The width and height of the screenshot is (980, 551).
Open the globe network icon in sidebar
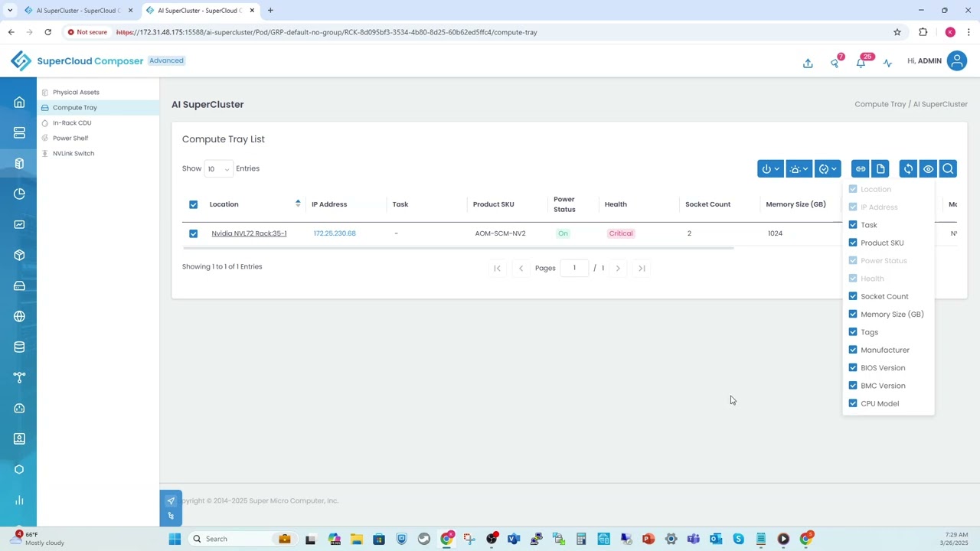click(19, 317)
